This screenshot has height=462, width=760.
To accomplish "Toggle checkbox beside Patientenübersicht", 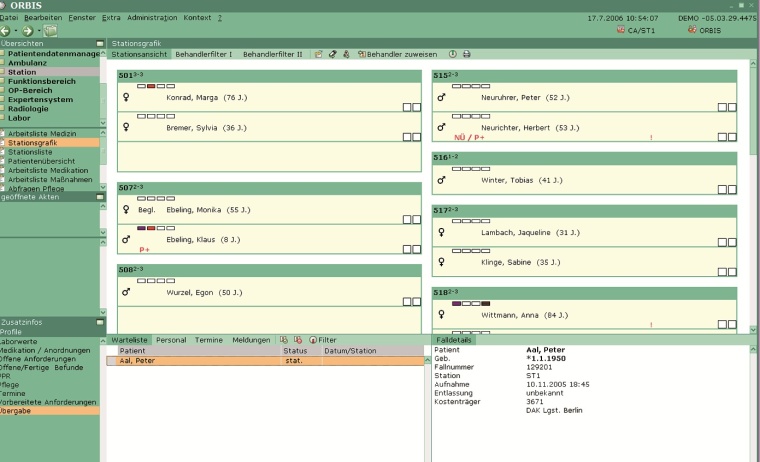I will pos(4,161).
